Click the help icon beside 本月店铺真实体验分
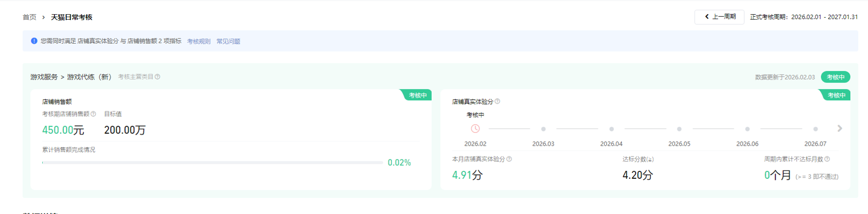The image size is (868, 214). pyautogui.click(x=509, y=159)
